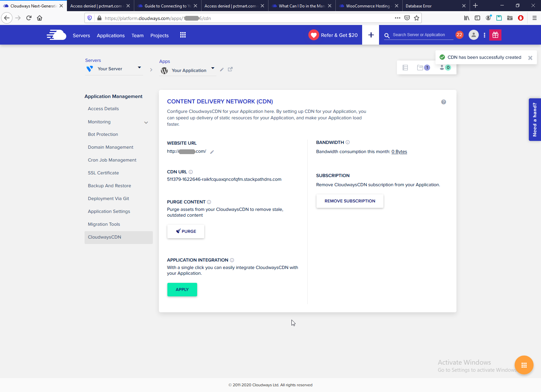Click Purge Content info icon

[x=209, y=202]
